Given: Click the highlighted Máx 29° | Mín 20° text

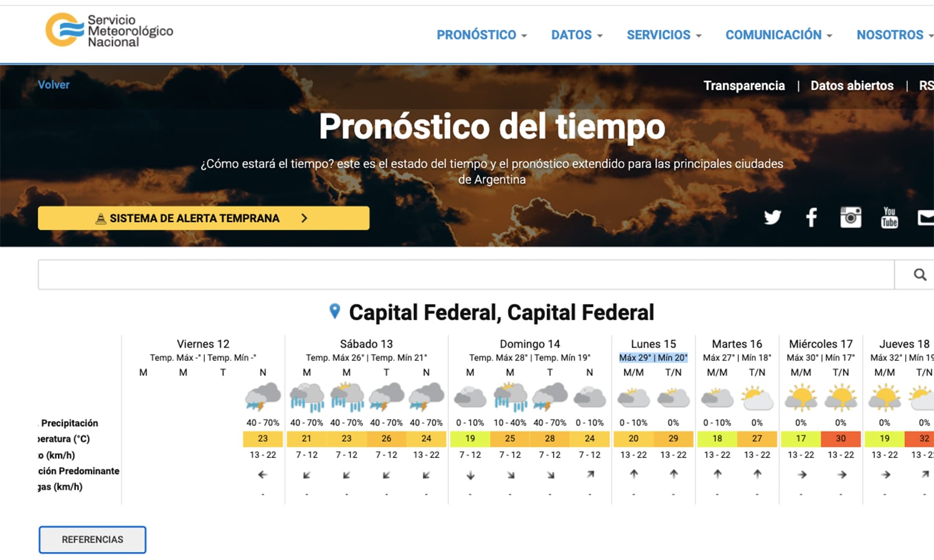Looking at the screenshot, I should coord(653,358).
